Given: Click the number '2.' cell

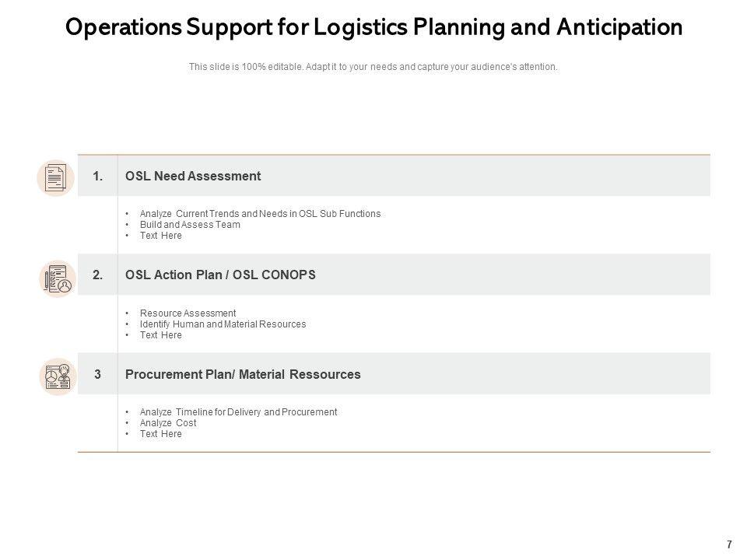Looking at the screenshot, I should pos(98,275).
